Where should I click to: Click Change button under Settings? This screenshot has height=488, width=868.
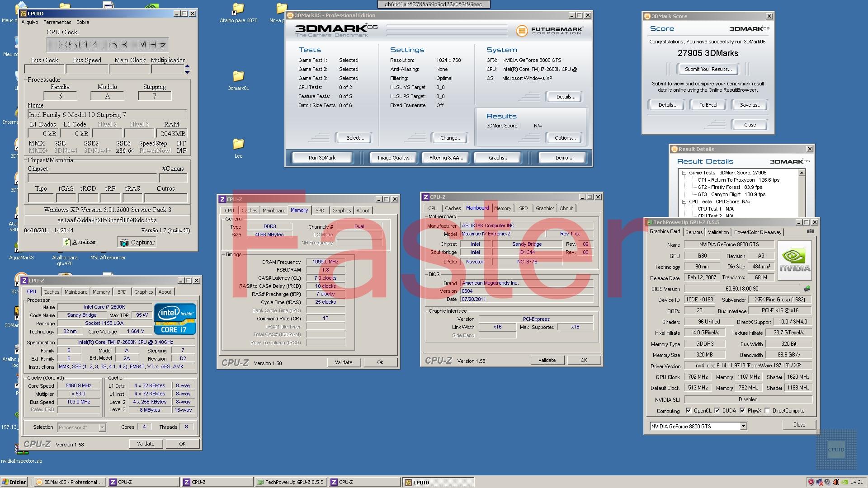(x=451, y=138)
